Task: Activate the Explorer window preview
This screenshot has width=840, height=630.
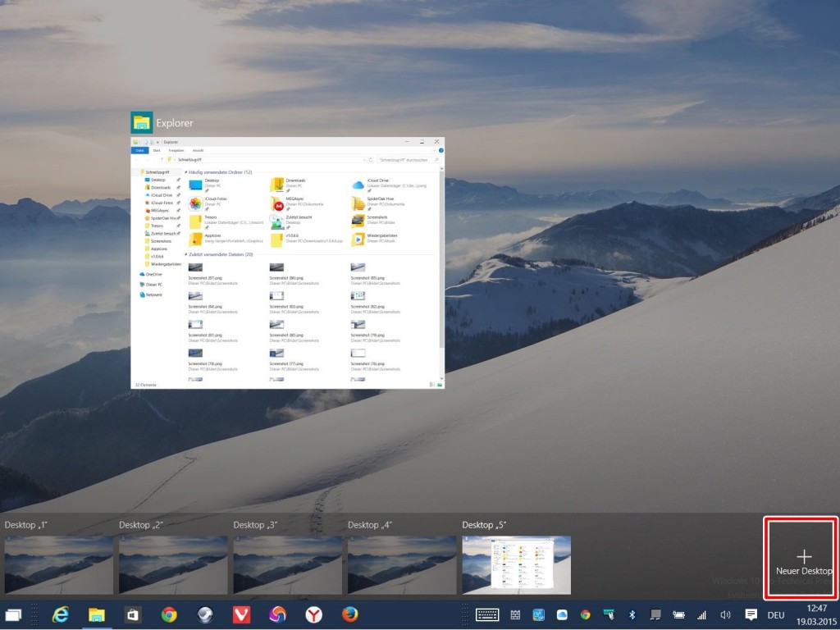Action: 288,262
